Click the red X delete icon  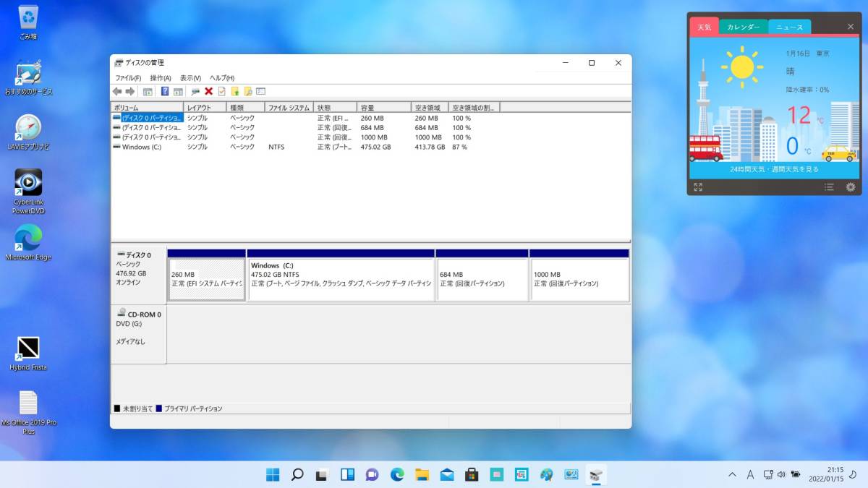pos(208,91)
